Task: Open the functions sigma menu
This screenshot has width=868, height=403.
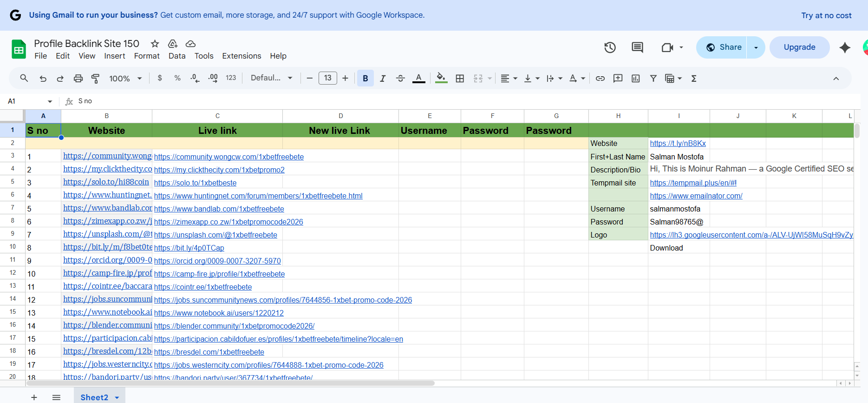Action: (x=694, y=78)
